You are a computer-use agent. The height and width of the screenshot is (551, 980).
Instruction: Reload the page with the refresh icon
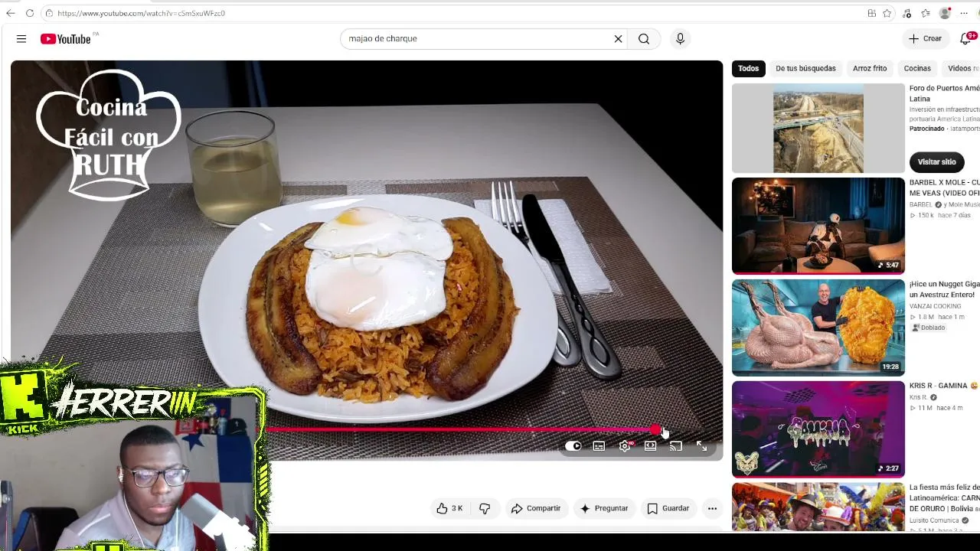30,13
